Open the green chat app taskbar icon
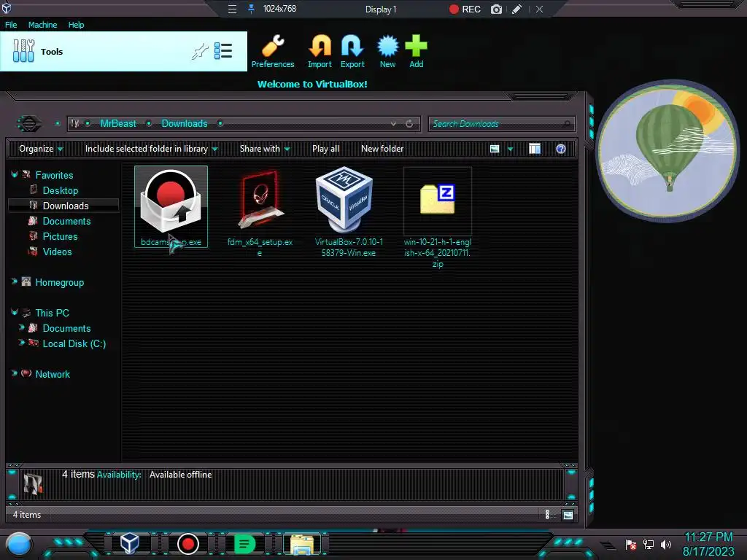Screen dimensions: 747x560 pyautogui.click(x=244, y=544)
